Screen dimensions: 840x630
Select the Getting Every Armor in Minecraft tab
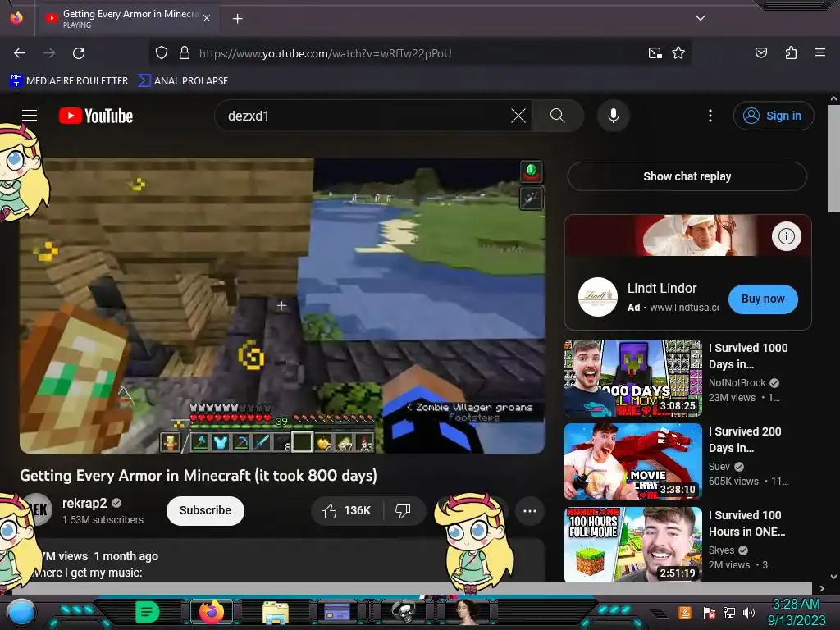pos(127,18)
